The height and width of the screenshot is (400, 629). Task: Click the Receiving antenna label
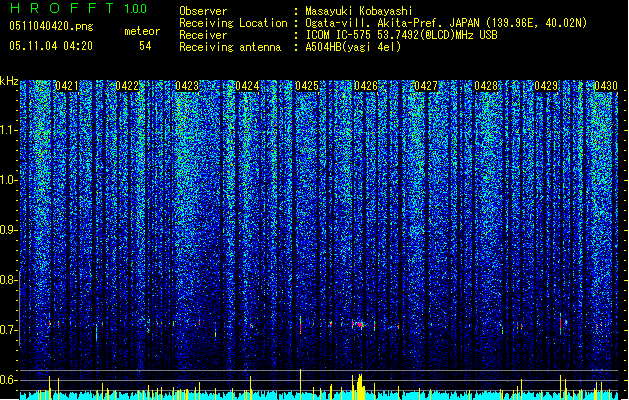coord(230,47)
